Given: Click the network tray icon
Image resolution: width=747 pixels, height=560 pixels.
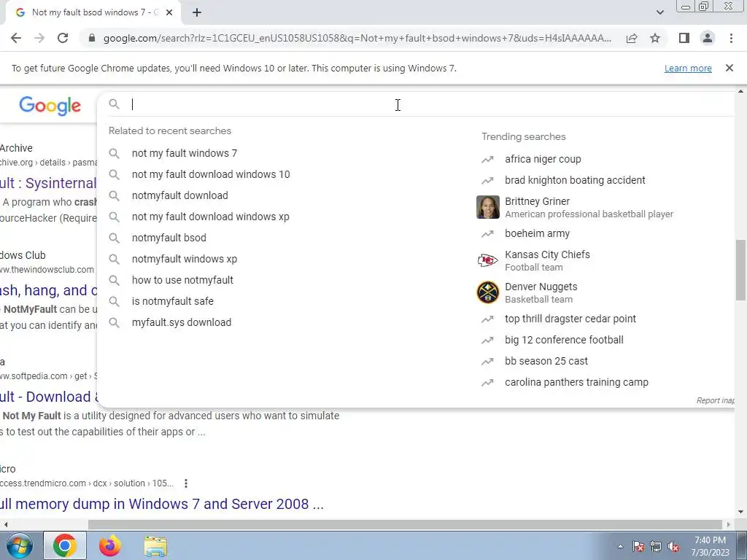Looking at the screenshot, I should [x=656, y=547].
